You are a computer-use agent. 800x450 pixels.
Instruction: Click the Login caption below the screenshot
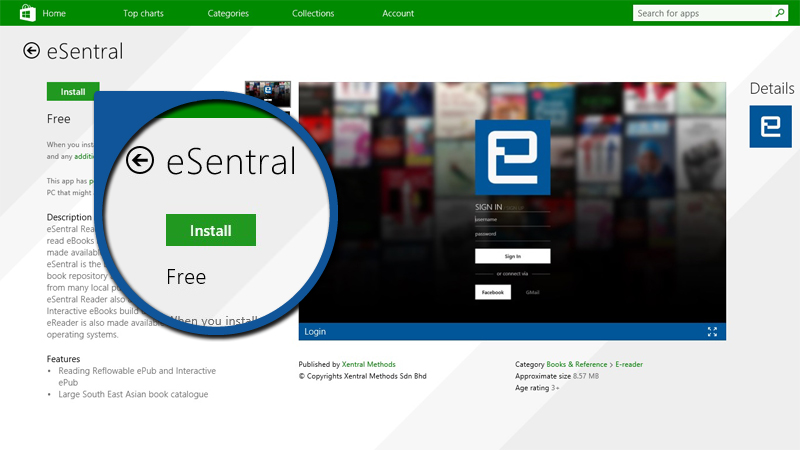tap(315, 332)
